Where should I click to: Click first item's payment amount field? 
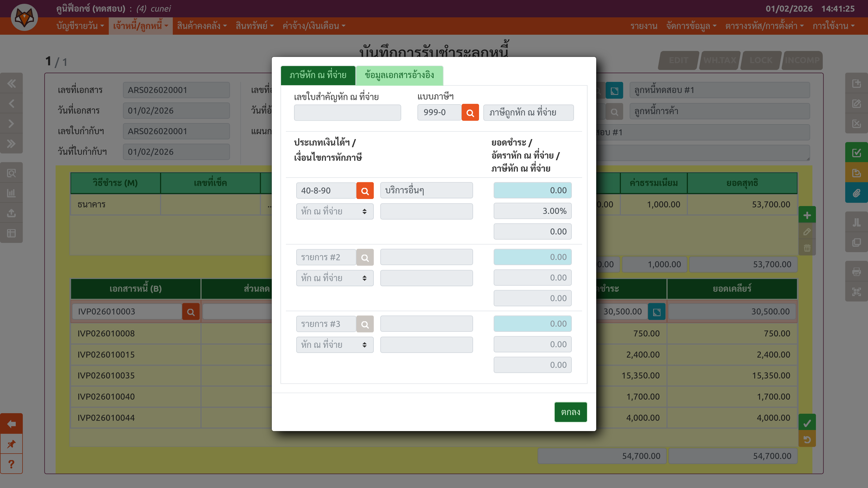(532, 190)
